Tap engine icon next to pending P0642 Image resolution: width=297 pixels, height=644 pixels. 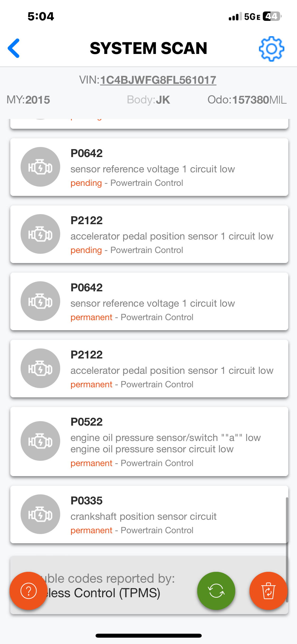pos(40,167)
